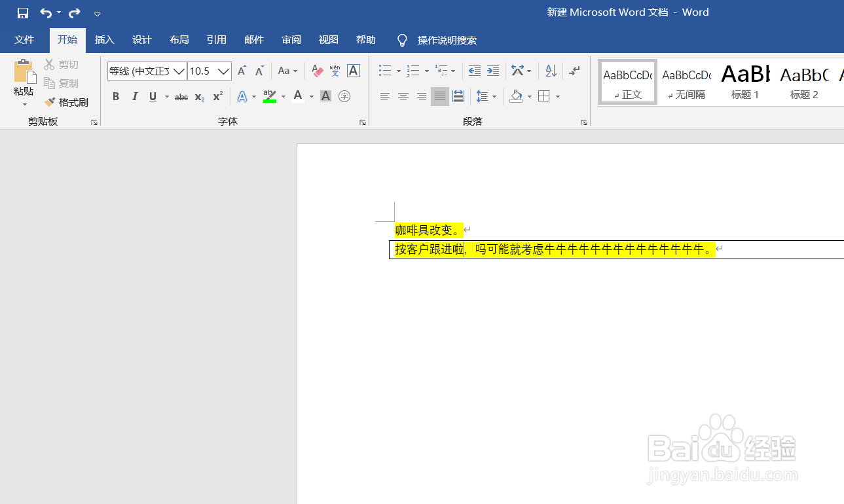Open the font color dropdown arrow
The width and height of the screenshot is (844, 504).
312,97
